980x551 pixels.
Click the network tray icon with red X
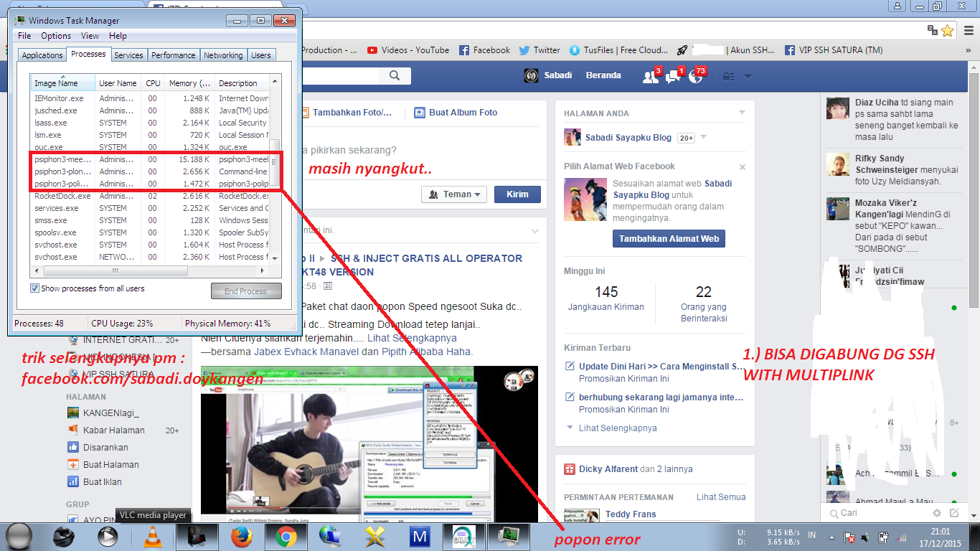pyautogui.click(x=849, y=537)
